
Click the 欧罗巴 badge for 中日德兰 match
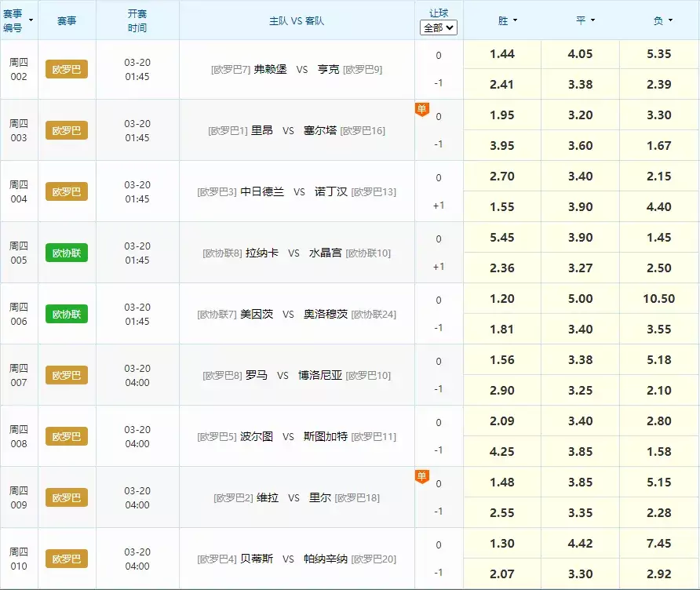(67, 191)
